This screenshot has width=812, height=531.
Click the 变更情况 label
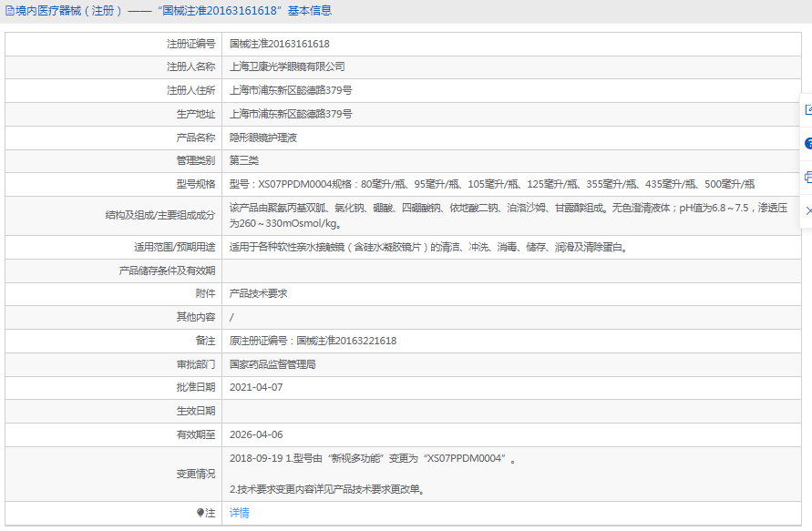[196, 474]
